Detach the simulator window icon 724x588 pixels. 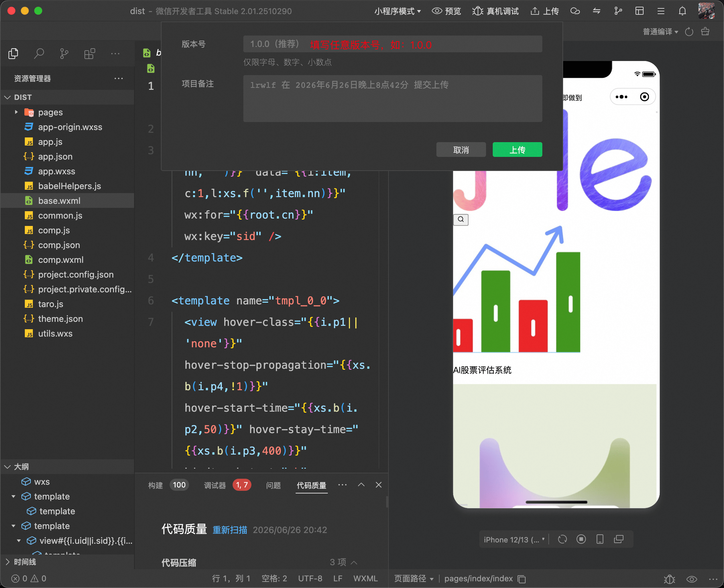pyautogui.click(x=619, y=539)
